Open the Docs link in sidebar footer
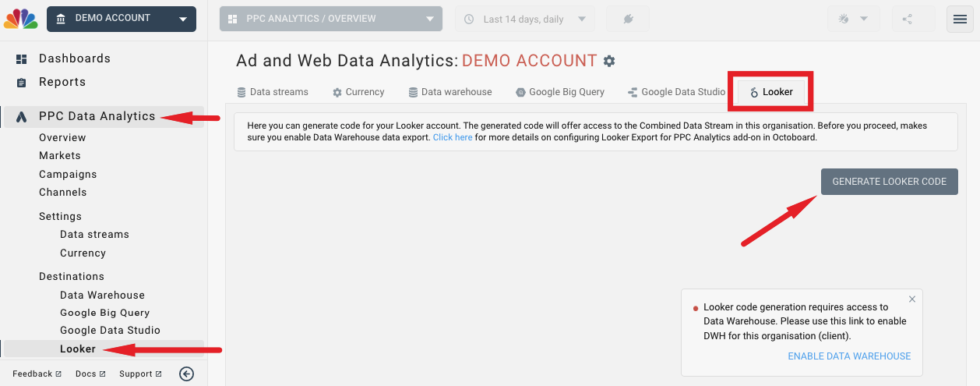Image resolution: width=980 pixels, height=386 pixels. 90,374
